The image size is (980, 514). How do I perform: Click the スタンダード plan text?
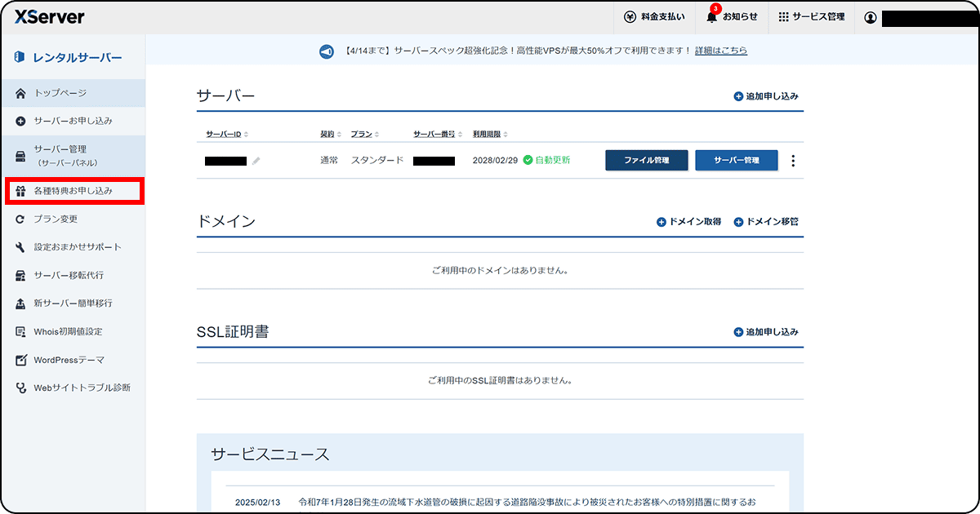(x=377, y=160)
